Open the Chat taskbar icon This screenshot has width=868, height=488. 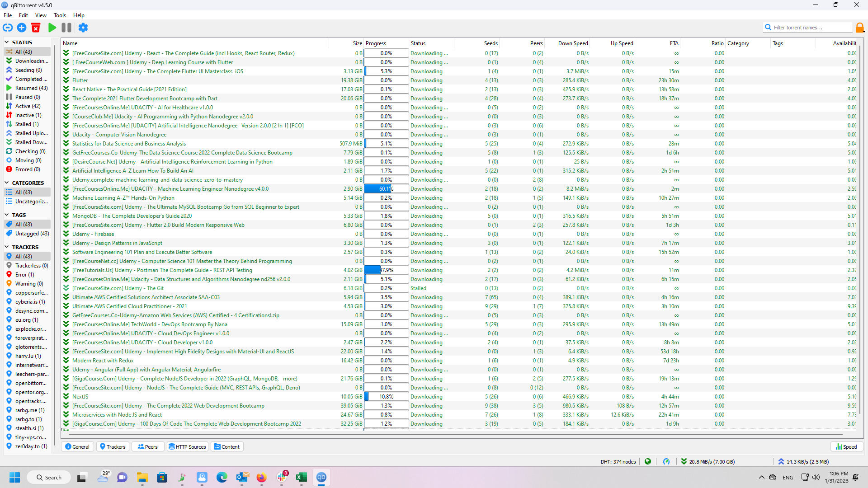(x=123, y=477)
